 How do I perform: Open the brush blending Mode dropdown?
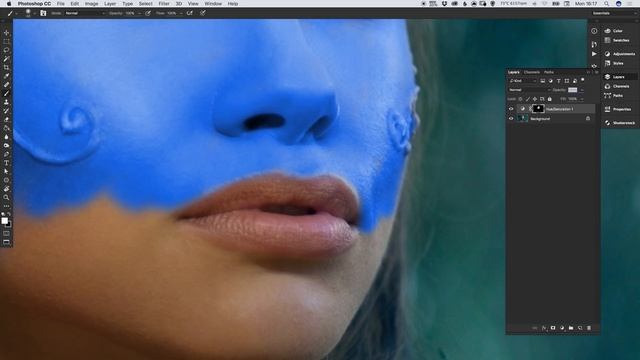(84, 13)
